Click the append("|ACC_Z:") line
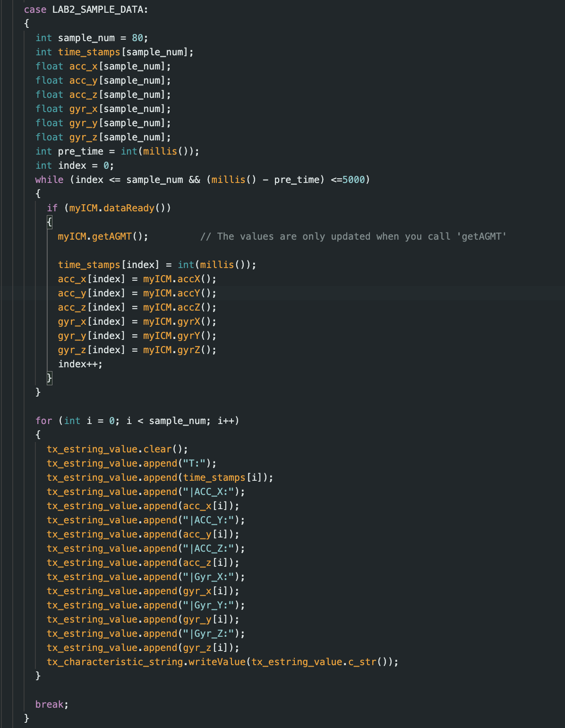Image resolution: width=565 pixels, height=728 pixels. click(146, 548)
